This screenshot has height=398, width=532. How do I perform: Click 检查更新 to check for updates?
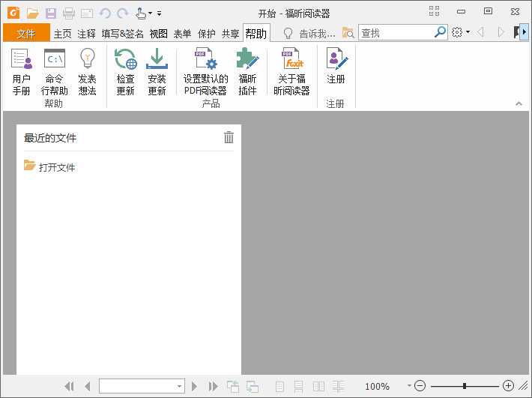[126, 72]
